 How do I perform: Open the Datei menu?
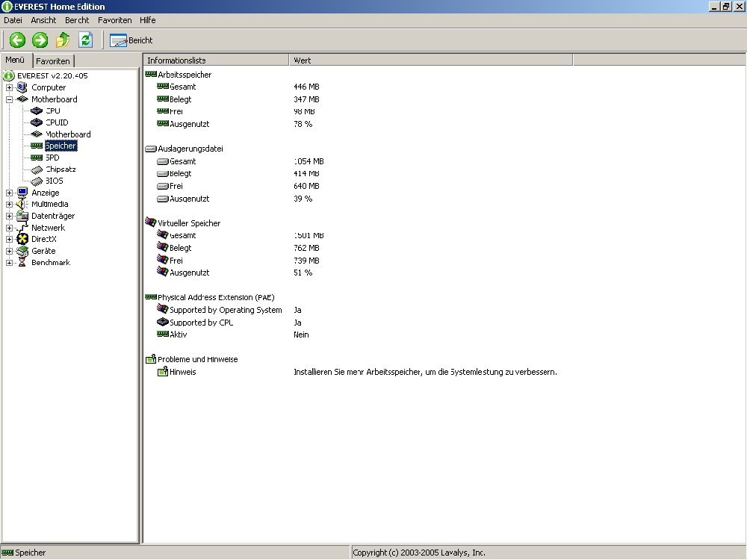pos(13,20)
